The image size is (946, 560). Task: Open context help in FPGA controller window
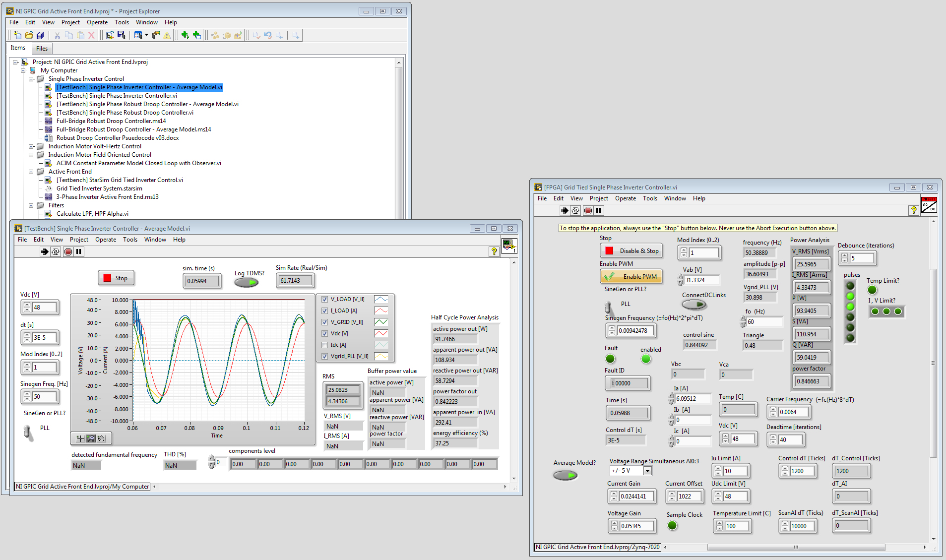(914, 210)
